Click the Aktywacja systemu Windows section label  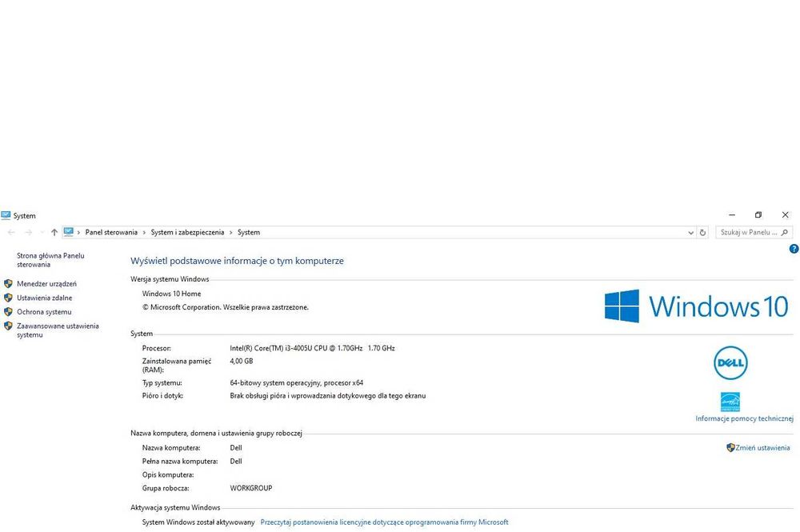[x=175, y=507]
